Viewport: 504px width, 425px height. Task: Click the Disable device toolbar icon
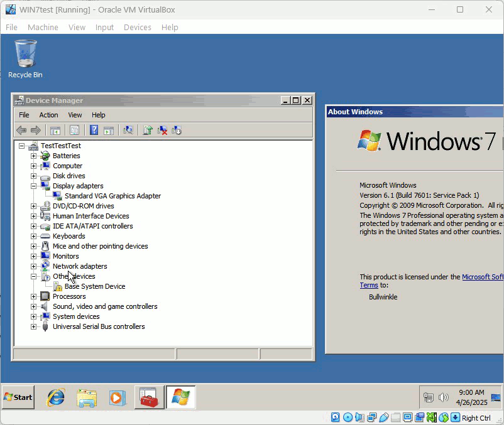pyautogui.click(x=177, y=131)
